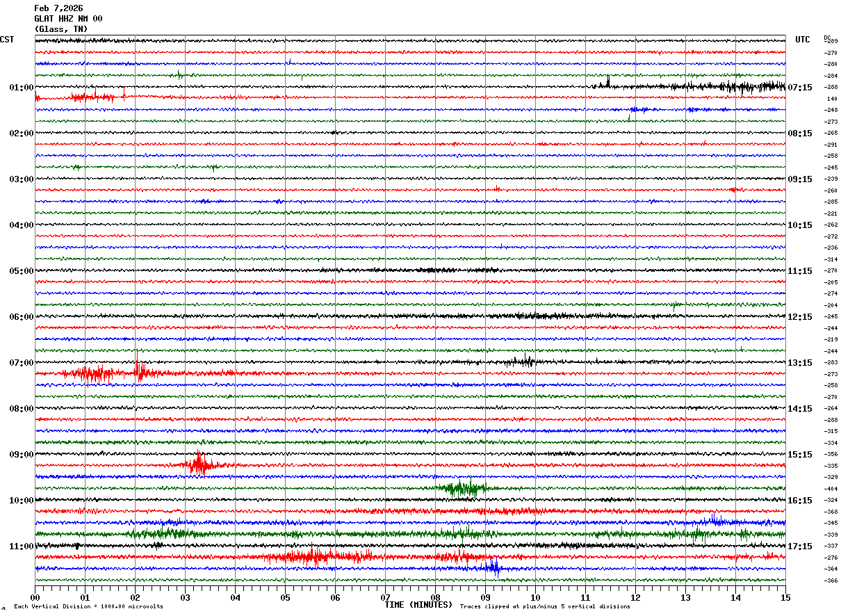Click the '10:00' CST hour label

[x=22, y=501]
